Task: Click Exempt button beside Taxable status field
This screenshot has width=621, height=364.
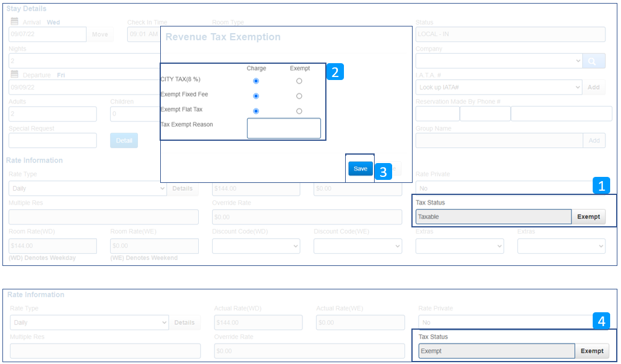Action: click(588, 217)
